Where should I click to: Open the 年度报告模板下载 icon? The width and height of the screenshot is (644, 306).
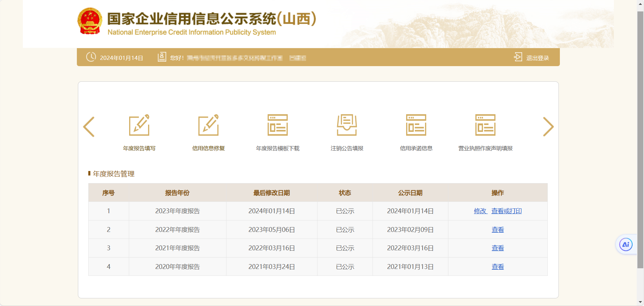pyautogui.click(x=278, y=125)
